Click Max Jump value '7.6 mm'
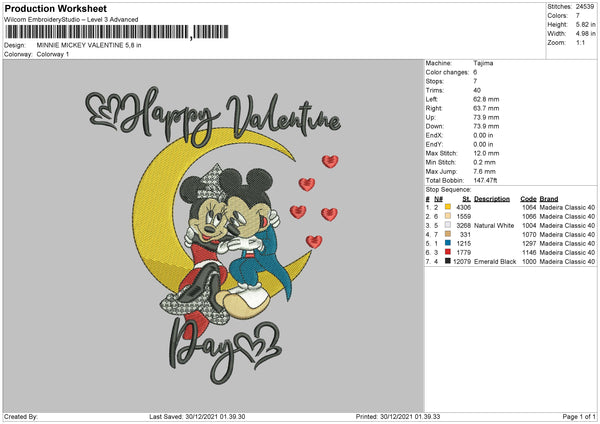600x424 pixels. (x=484, y=171)
